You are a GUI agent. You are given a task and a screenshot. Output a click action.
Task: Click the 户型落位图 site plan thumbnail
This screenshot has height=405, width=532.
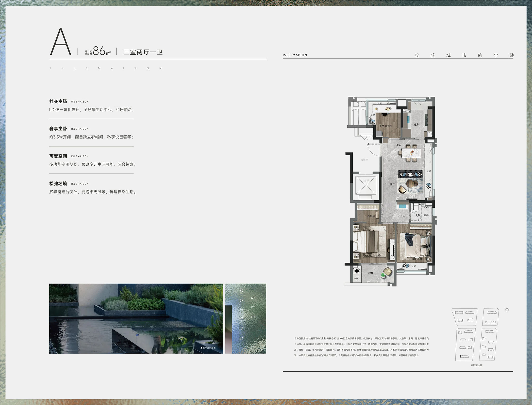[476, 335]
